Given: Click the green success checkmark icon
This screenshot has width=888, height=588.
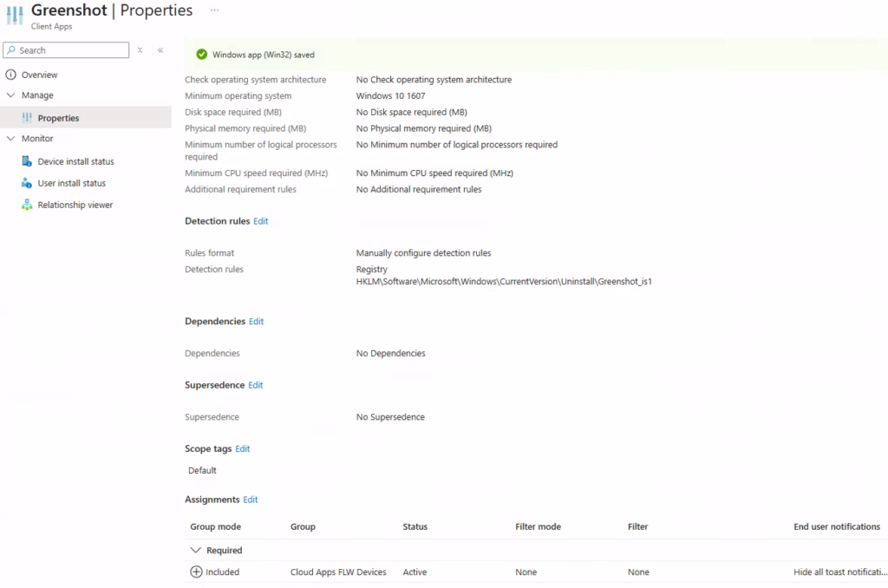Looking at the screenshot, I should tap(202, 55).
